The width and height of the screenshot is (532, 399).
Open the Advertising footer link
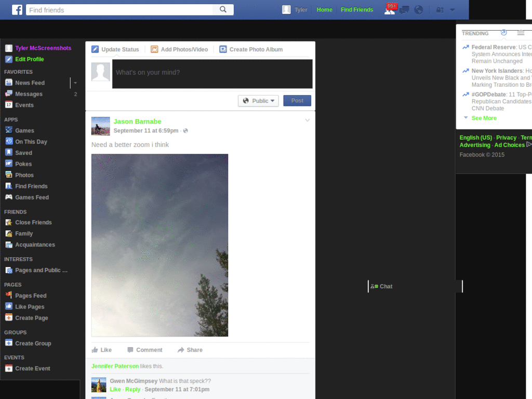(475, 145)
